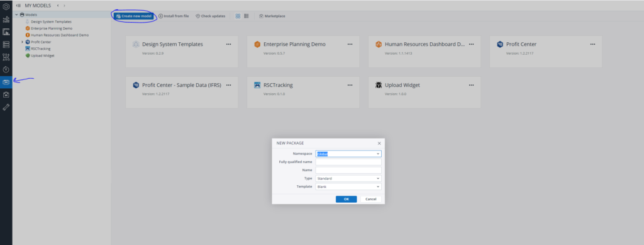Click the Upload Widget bug icon on card
Viewport: 644px width, 245px height.
coord(379,85)
